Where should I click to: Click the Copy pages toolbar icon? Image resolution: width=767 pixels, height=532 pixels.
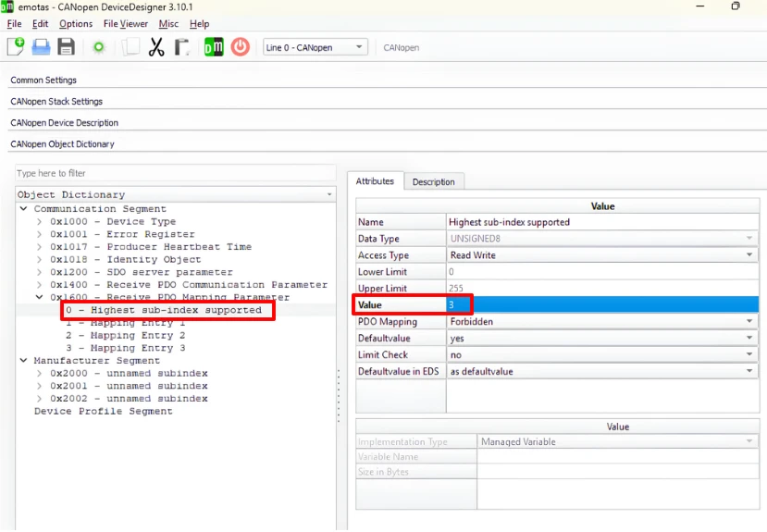coord(130,47)
